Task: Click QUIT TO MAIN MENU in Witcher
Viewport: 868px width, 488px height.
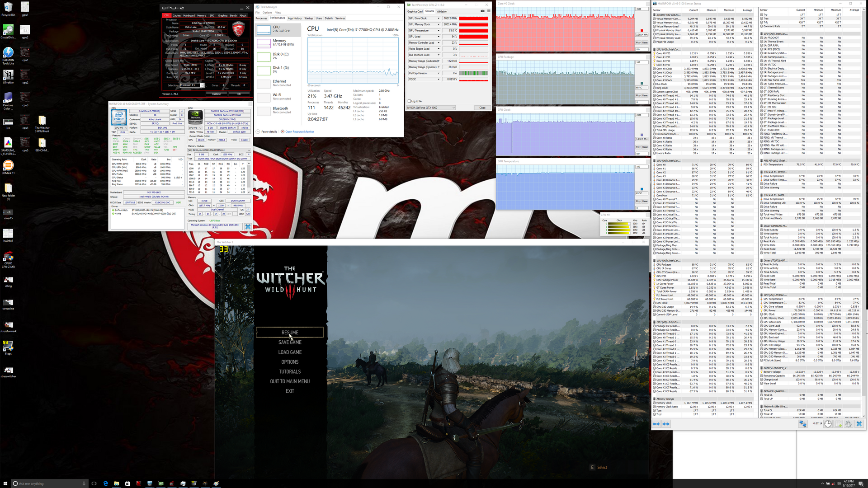Action: [x=290, y=381]
